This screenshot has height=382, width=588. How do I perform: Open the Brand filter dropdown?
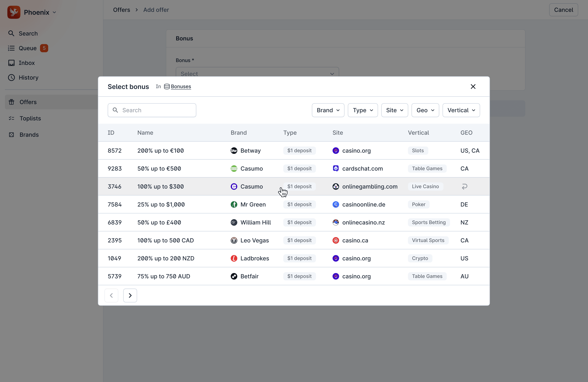point(328,110)
